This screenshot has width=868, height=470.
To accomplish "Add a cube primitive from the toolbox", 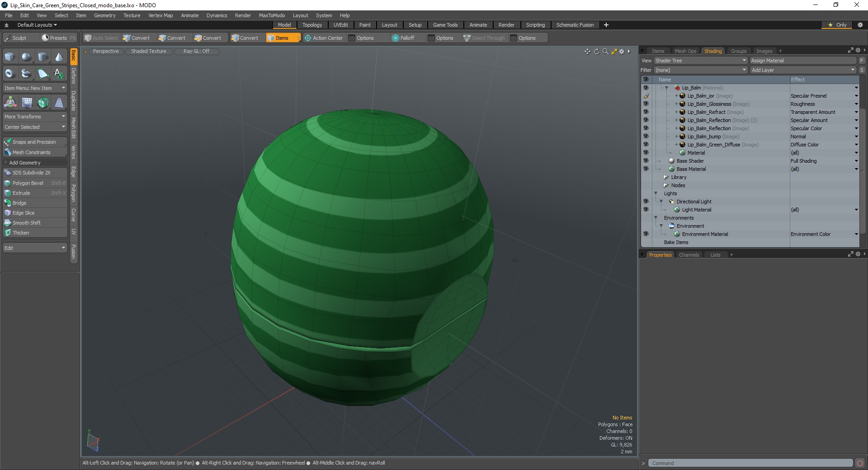I will [x=10, y=57].
